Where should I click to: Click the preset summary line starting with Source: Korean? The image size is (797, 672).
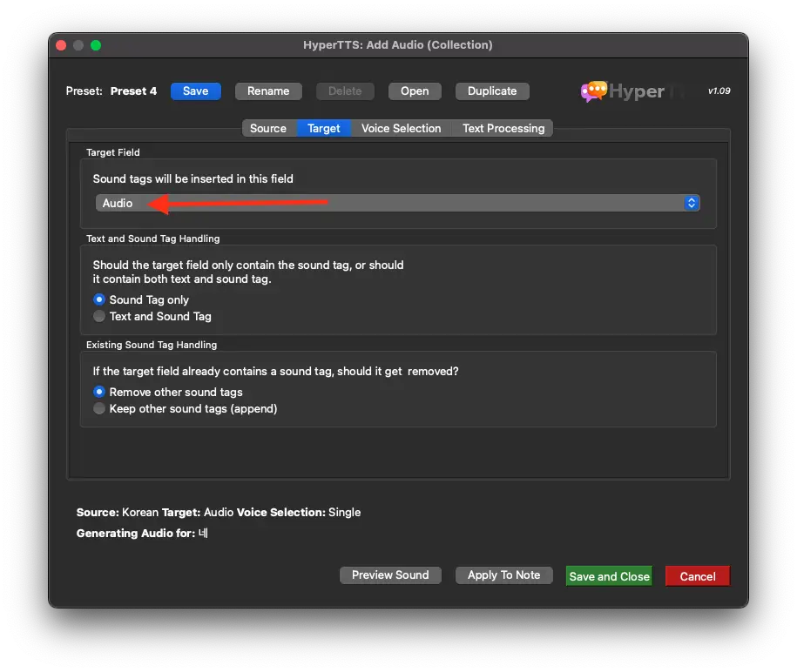tap(219, 512)
